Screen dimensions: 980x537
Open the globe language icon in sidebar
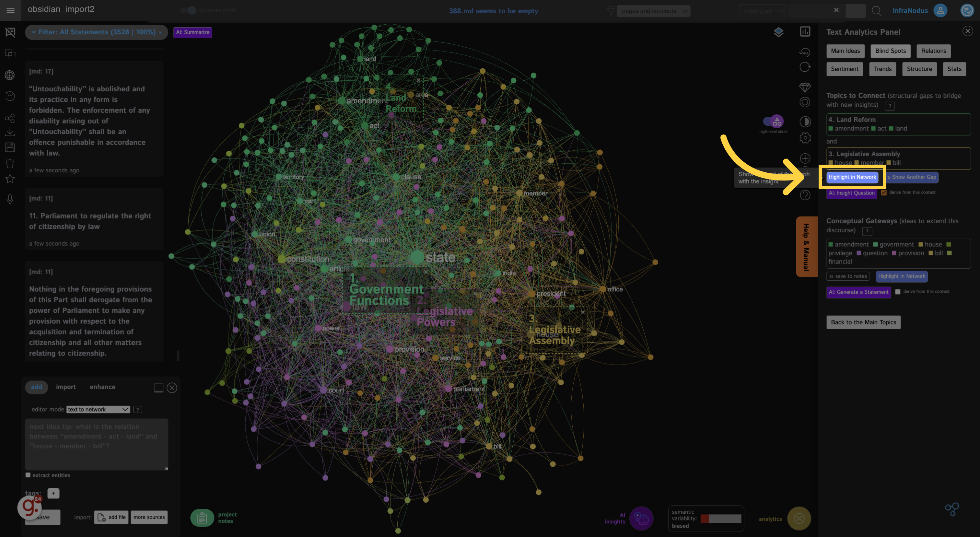click(x=10, y=75)
